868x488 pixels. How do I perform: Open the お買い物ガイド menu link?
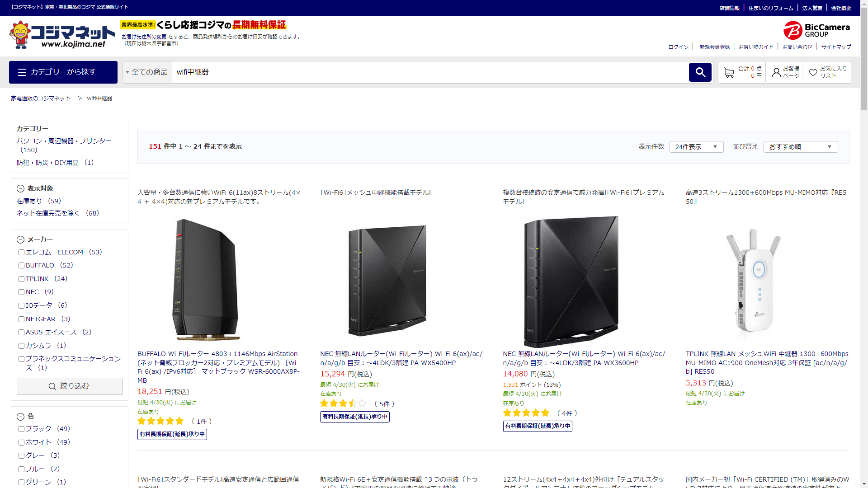click(x=756, y=47)
